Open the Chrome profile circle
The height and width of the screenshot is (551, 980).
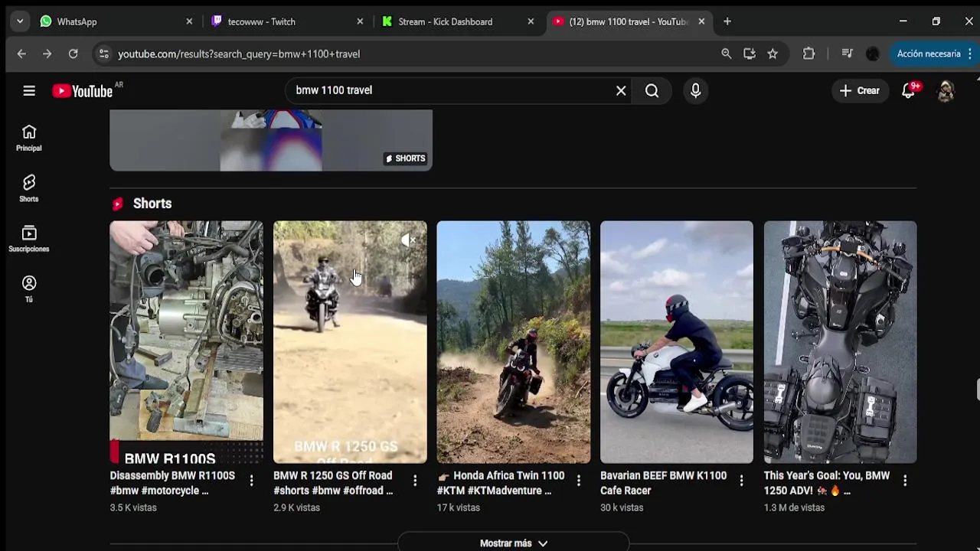click(x=873, y=54)
